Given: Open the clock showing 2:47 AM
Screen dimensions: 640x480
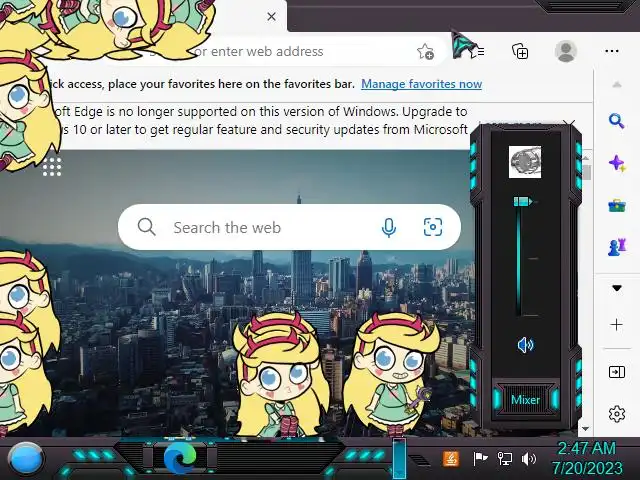Looking at the screenshot, I should click(x=587, y=458).
